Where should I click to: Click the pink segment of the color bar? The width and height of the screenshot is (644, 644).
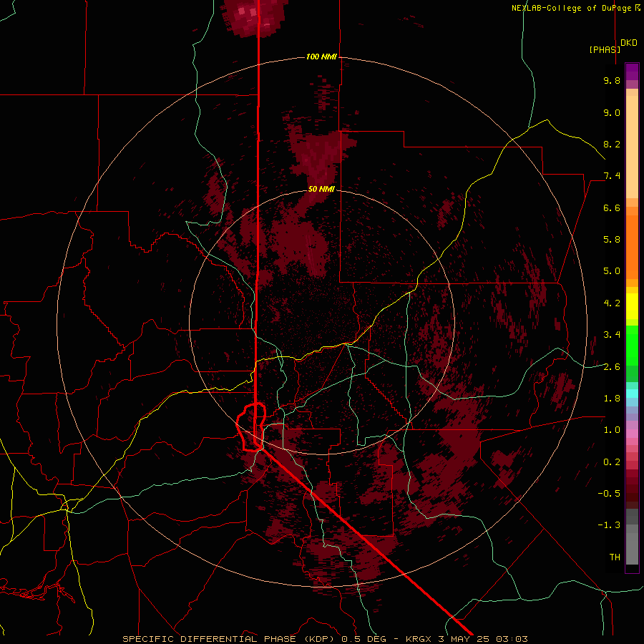(x=632, y=434)
